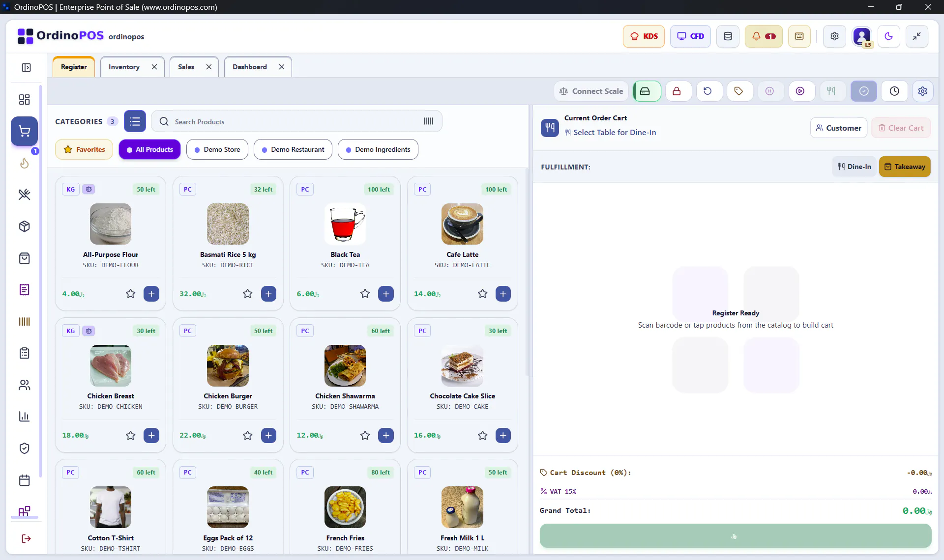Click Select Table for Dine-In link
Screen dimensions: 944x560
click(610, 133)
